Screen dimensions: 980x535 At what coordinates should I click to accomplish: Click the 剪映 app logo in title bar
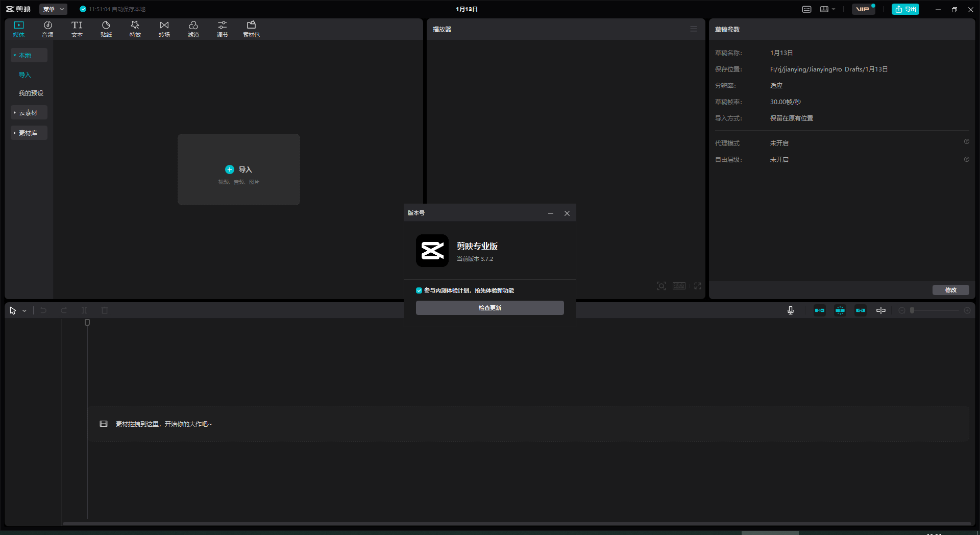click(x=18, y=9)
